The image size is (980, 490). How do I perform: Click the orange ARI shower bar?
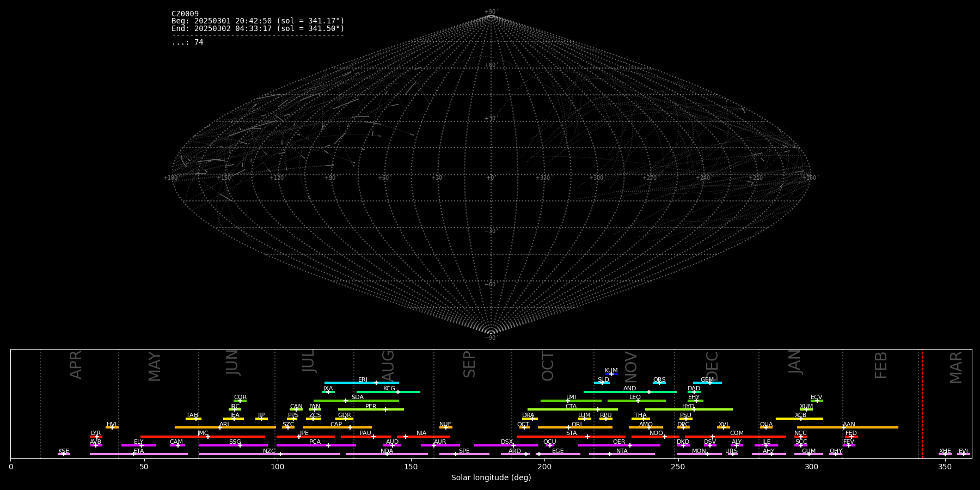[225, 427]
